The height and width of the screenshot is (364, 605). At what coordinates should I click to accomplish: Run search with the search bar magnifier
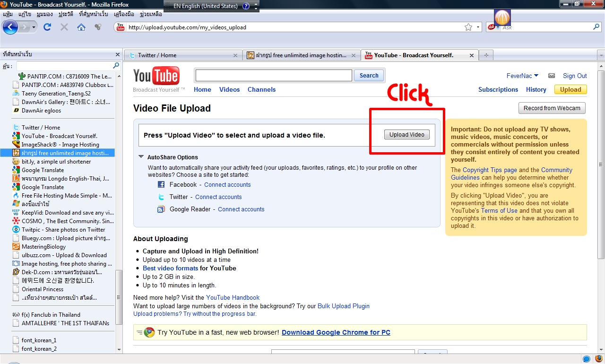[x=596, y=27]
